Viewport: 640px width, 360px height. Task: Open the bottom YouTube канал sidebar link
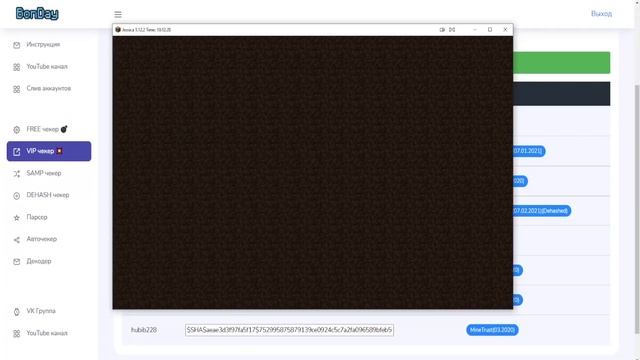tap(47, 333)
